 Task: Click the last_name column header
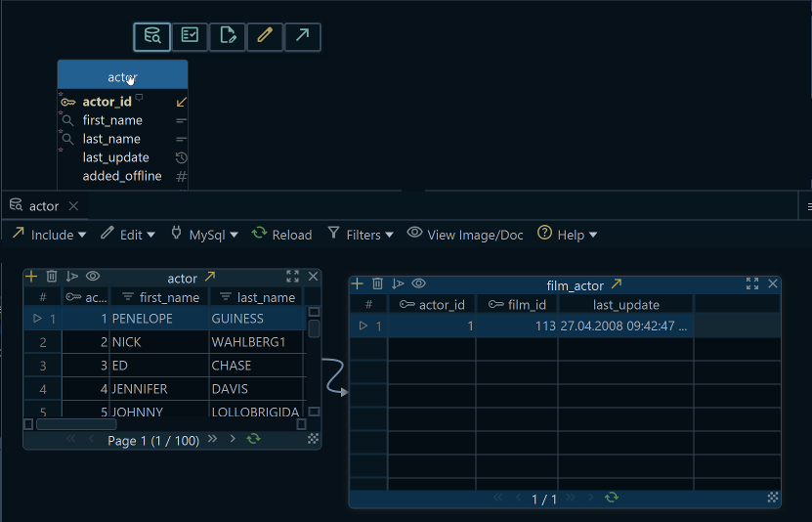[256, 297]
